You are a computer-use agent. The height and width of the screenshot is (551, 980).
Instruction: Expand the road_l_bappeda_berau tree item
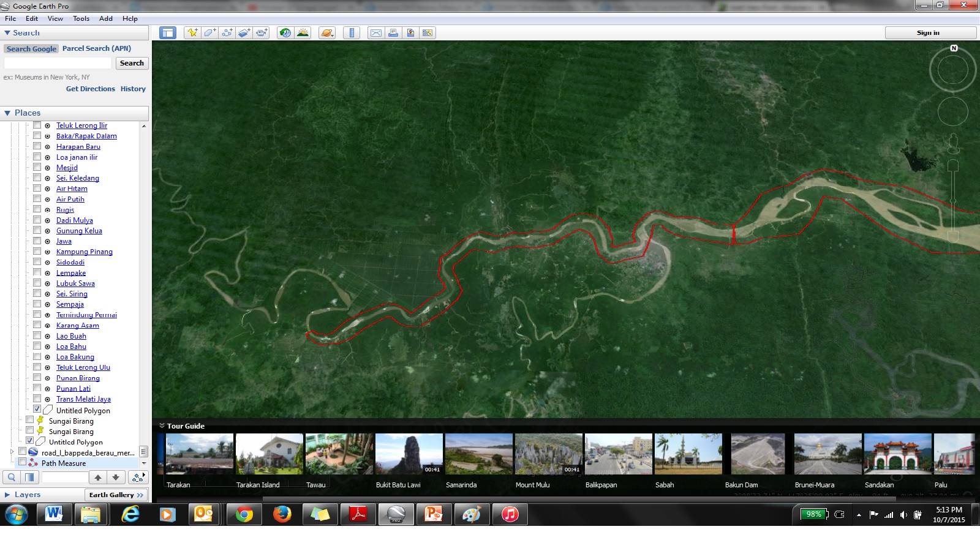click(x=12, y=452)
